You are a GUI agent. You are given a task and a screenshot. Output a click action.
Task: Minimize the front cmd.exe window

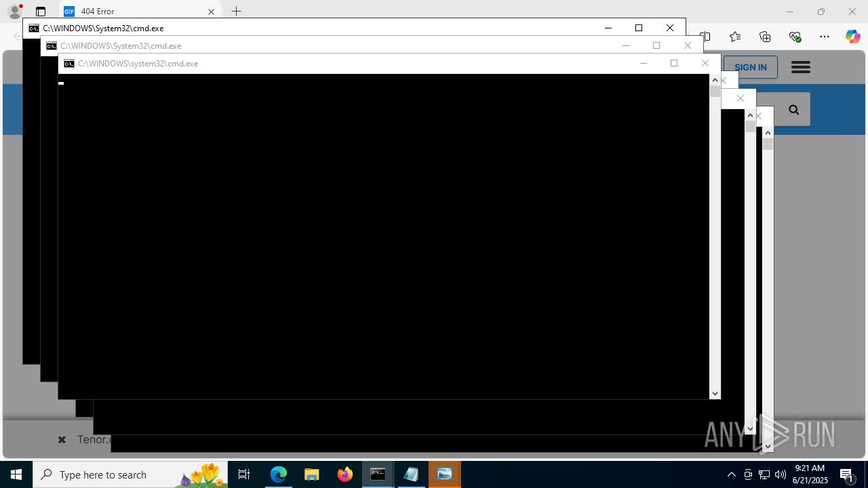pyautogui.click(x=644, y=63)
